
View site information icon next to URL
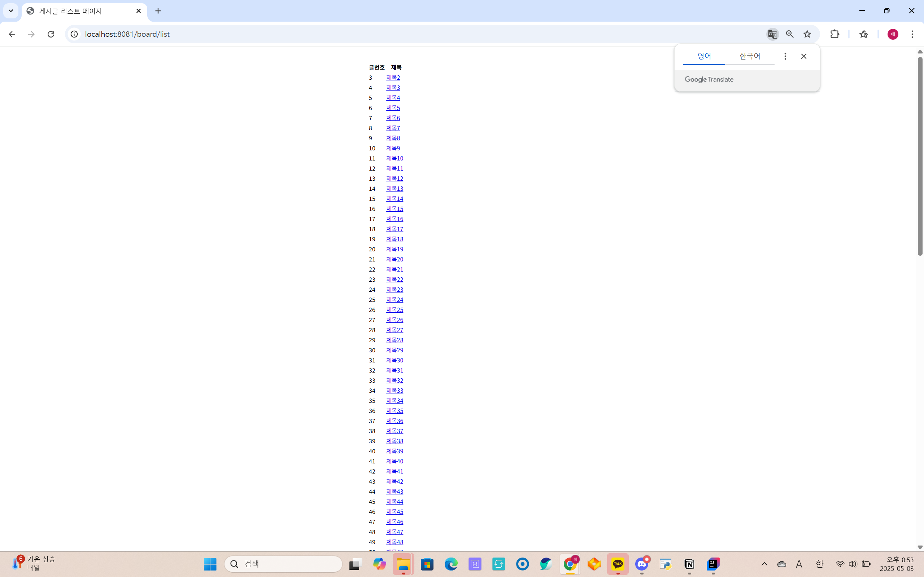pyautogui.click(x=74, y=34)
